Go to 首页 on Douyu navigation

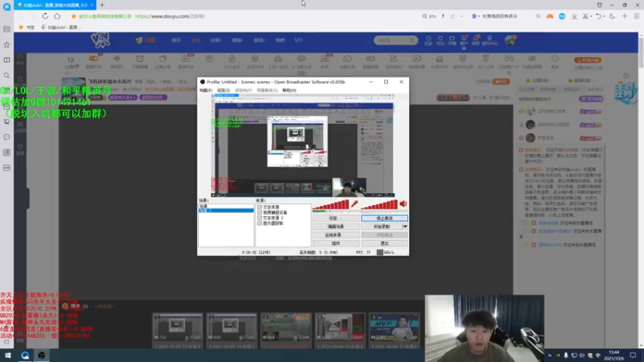176,40
